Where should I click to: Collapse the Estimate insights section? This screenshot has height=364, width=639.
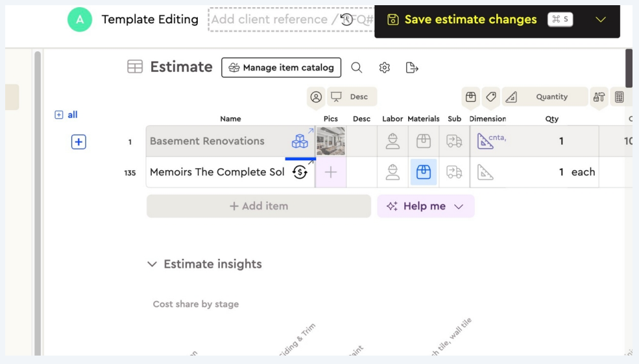pyautogui.click(x=152, y=264)
